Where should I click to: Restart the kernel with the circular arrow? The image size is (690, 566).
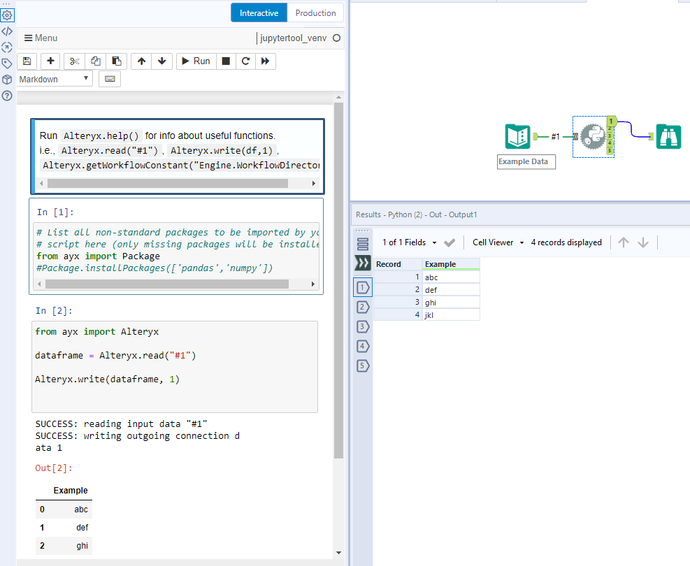coord(245,61)
